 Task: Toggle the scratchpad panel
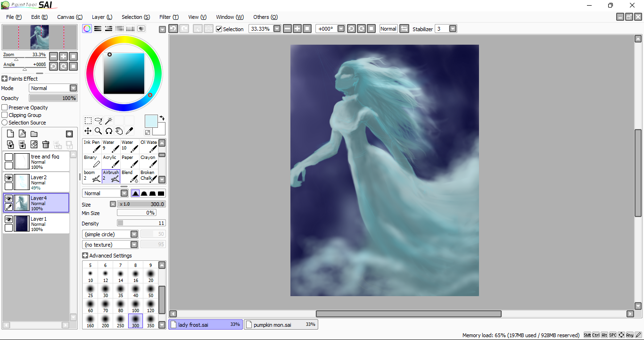(x=141, y=29)
